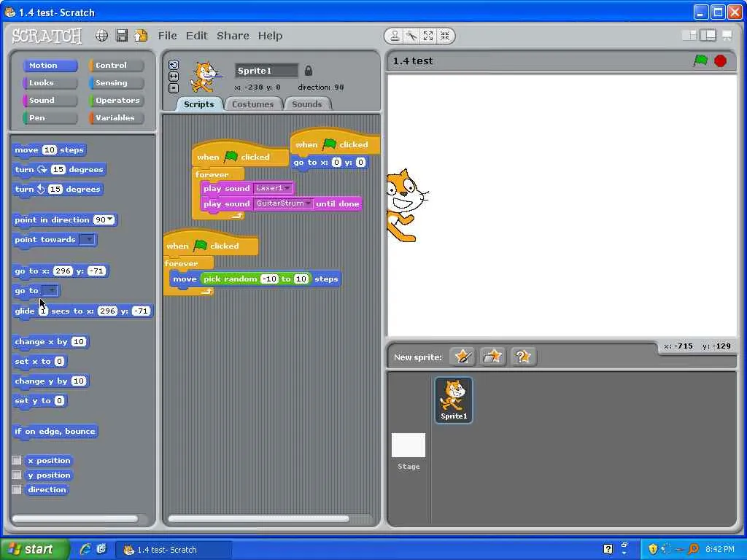Click the share project icon

[x=141, y=35]
